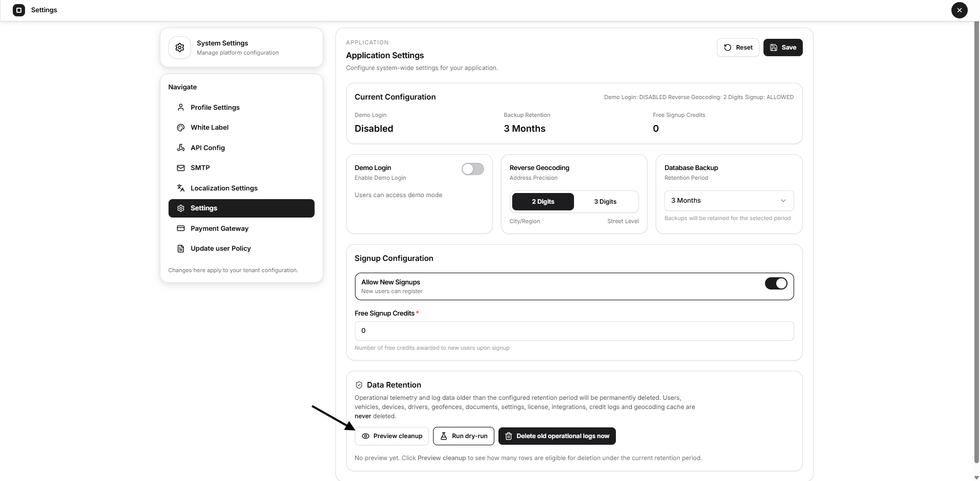Click the chevron in Retention Period dropdown
The height and width of the screenshot is (481, 980).
783,201
